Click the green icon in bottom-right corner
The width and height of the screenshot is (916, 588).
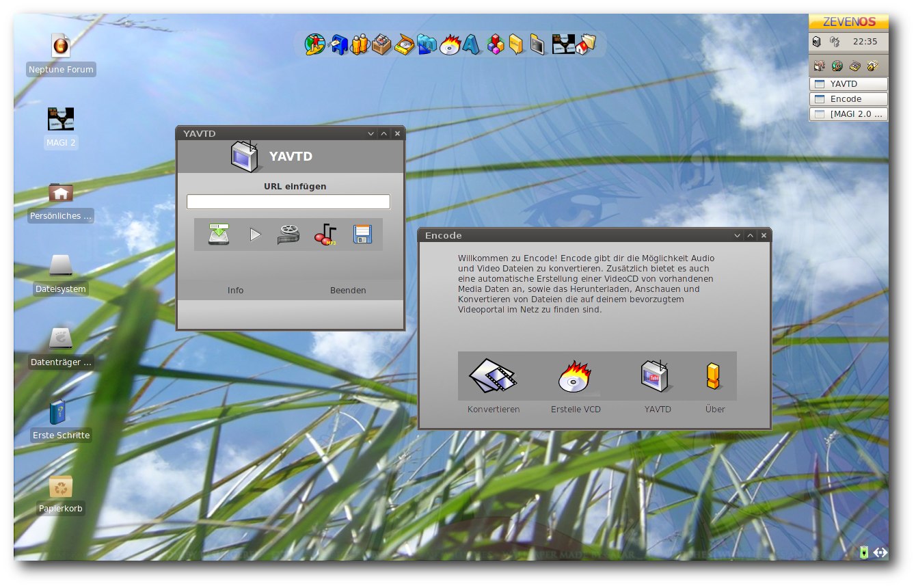click(x=864, y=552)
